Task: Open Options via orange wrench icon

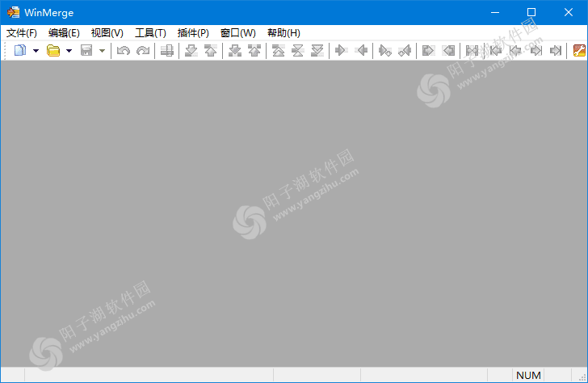Action: coord(579,50)
